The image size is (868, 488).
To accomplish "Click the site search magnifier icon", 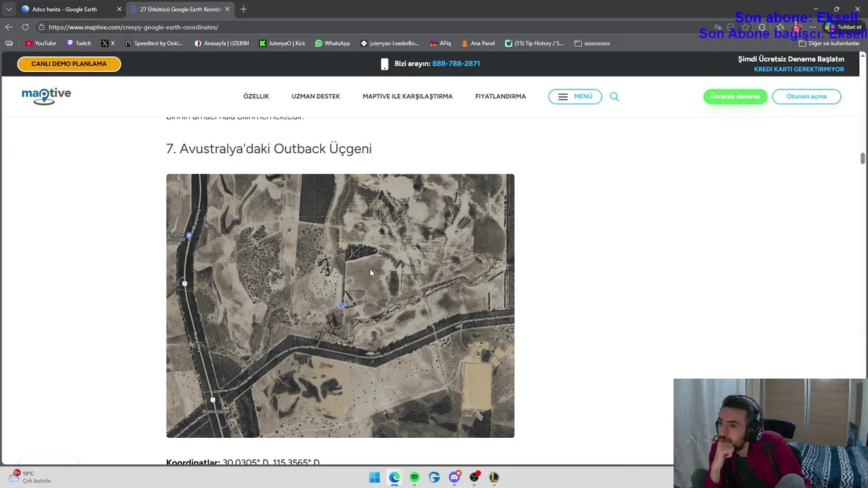I will [x=614, y=96].
